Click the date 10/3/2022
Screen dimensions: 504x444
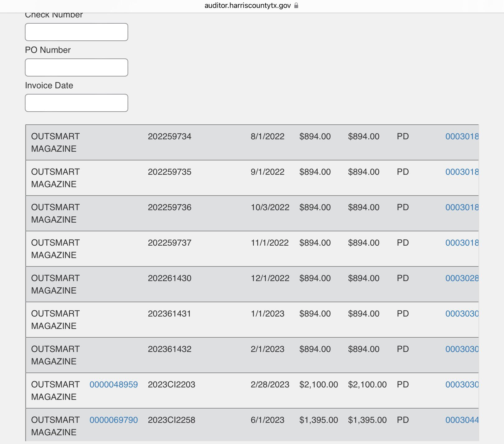click(270, 207)
